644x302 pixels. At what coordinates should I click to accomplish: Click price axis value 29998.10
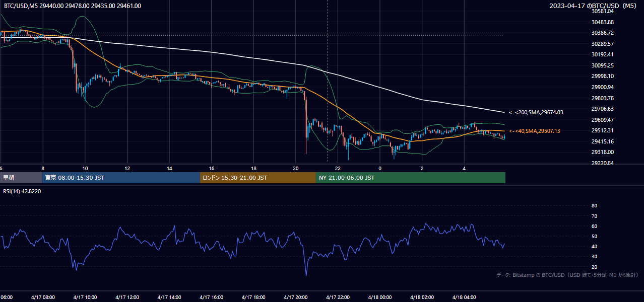tap(602, 76)
